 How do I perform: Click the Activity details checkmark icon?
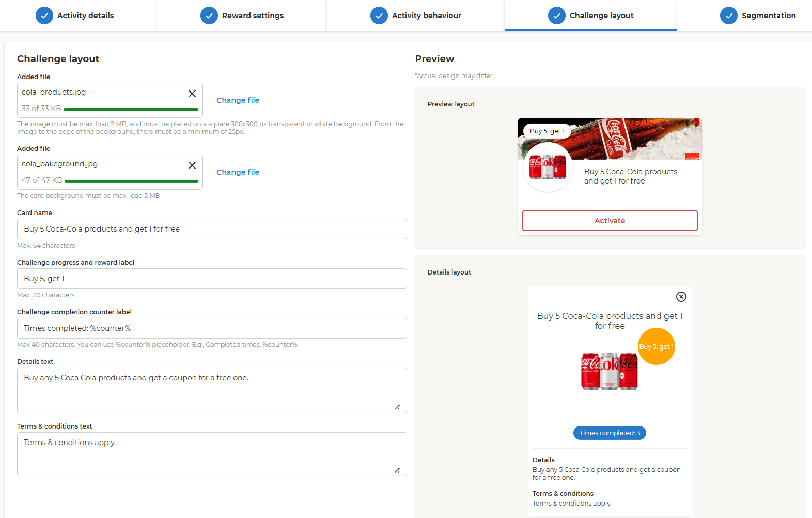point(44,16)
